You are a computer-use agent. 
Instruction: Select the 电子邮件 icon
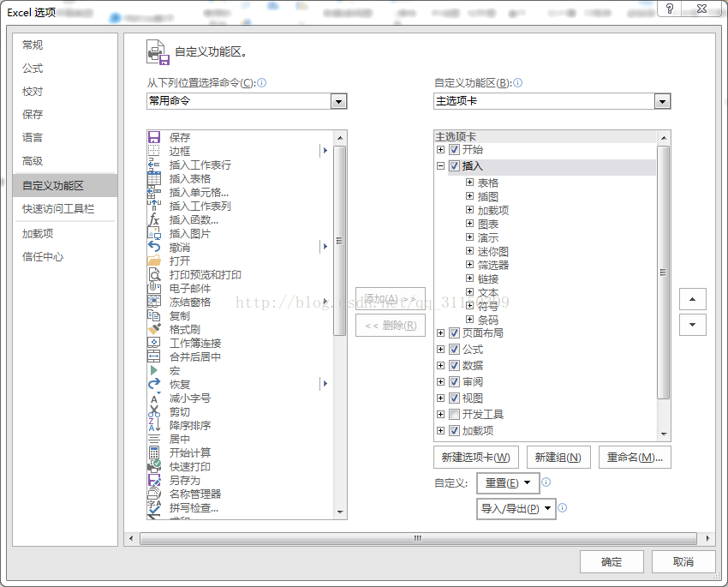click(154, 288)
